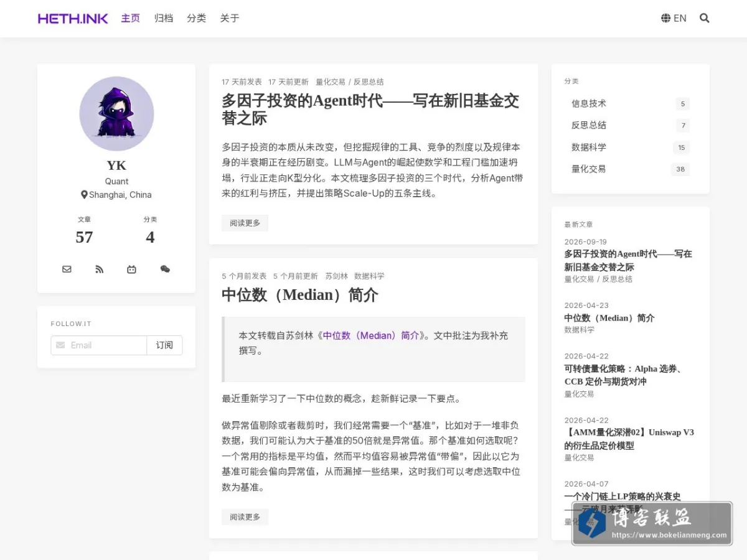The image size is (747, 560).
Task: Click 量化交易 under 可转债量化策略 entry
Action: point(579,394)
